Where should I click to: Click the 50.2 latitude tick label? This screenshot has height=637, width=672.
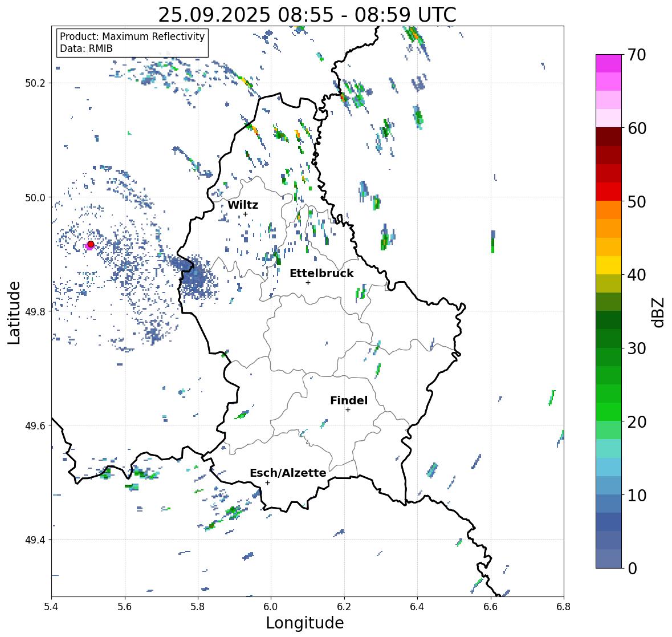pyautogui.click(x=35, y=83)
